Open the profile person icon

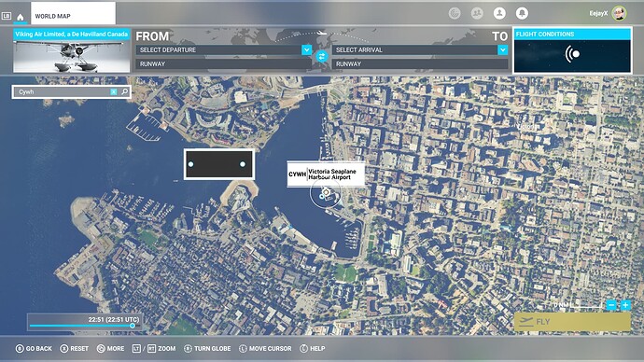tap(499, 14)
